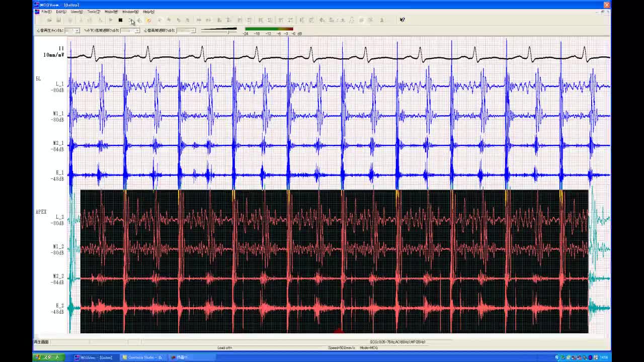Open the File menu

[46, 12]
